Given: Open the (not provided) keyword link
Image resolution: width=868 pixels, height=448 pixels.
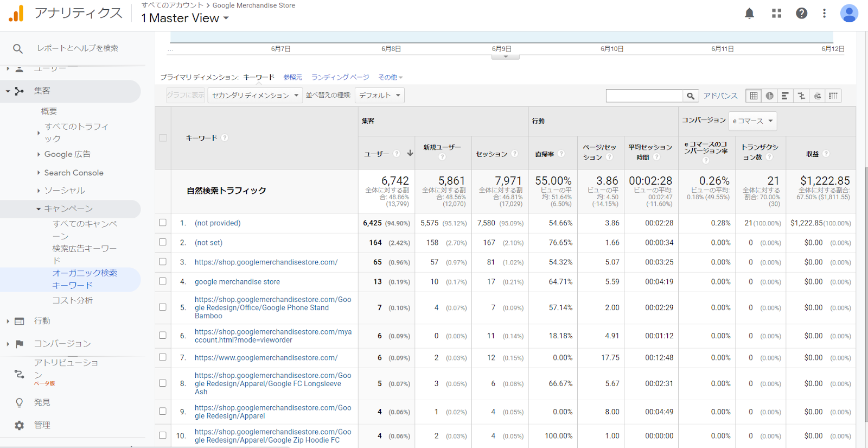Looking at the screenshot, I should click(x=218, y=223).
